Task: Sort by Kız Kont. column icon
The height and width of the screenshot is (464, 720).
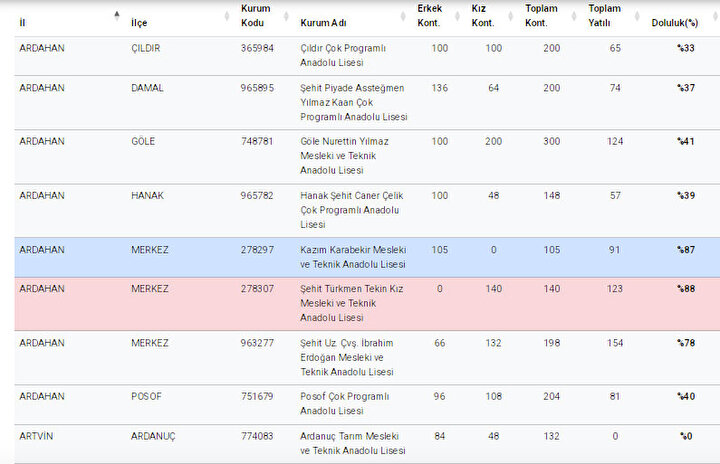Action: pos(510,16)
